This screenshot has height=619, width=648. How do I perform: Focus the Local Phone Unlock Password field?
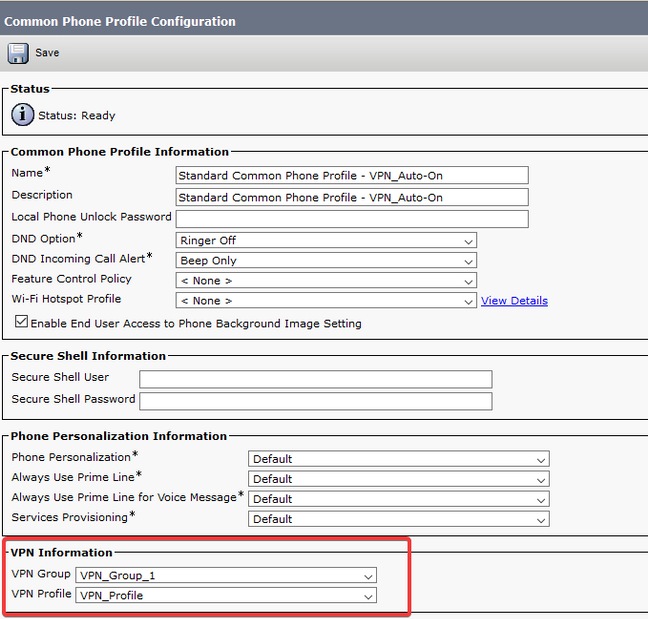[x=351, y=219]
